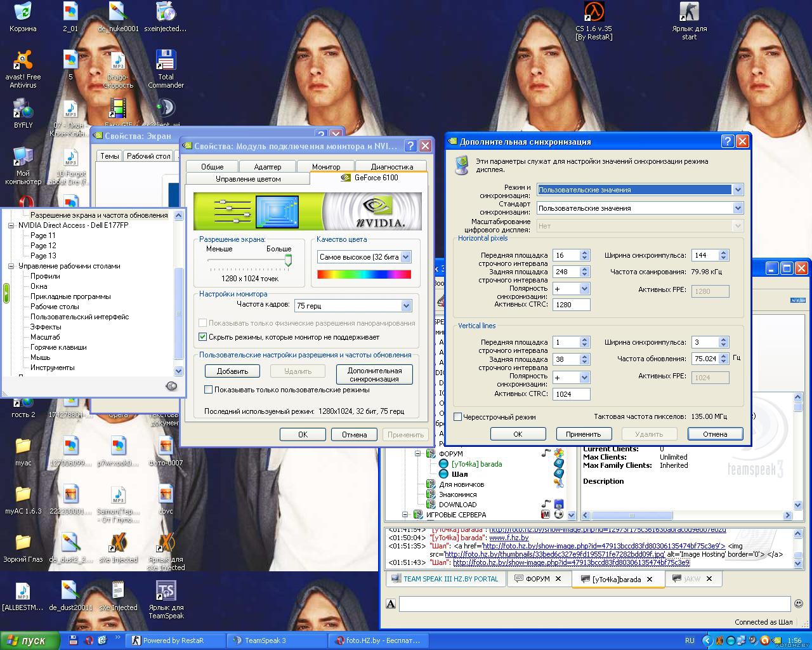Click the DOWNLOAD channel floppy disk icon
This screenshot has height=650, width=812.
[x=559, y=505]
